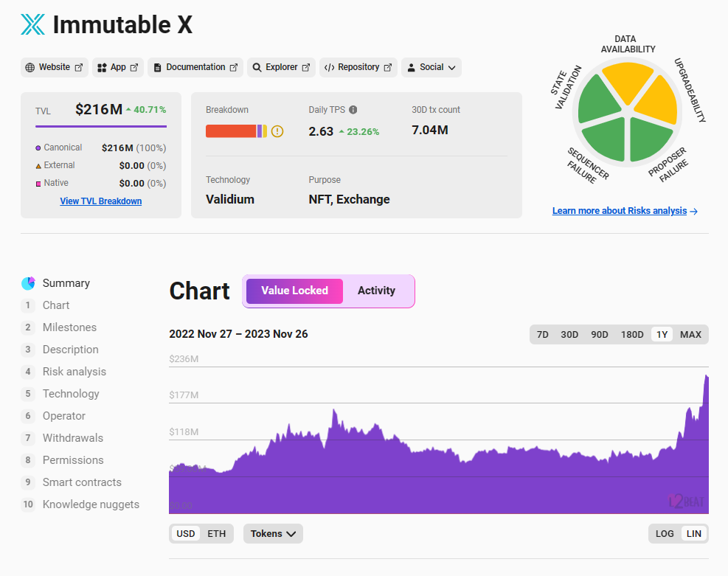The image size is (728, 576).
Task: Jump to Operator section
Action: click(x=53, y=416)
